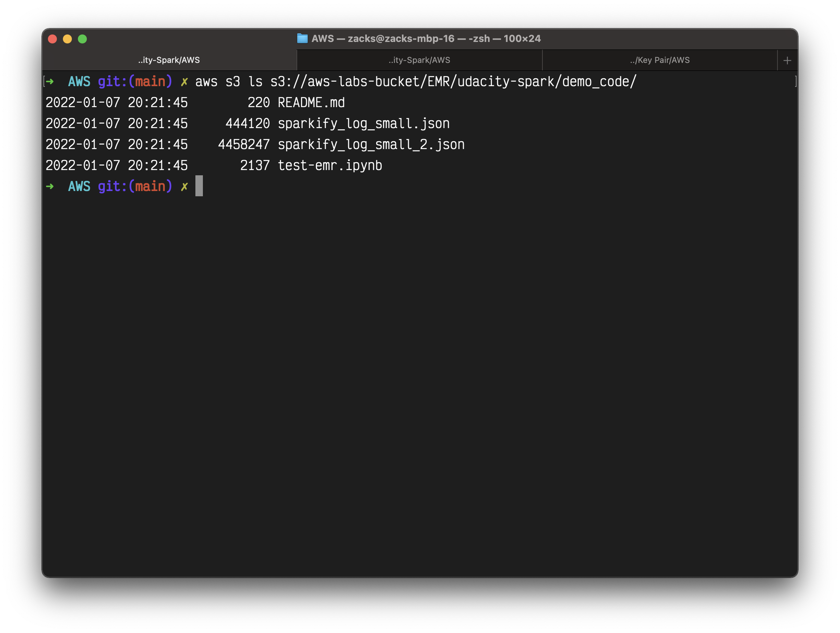Click the green arrow on last prompt line
The width and height of the screenshot is (840, 633).
50,186
